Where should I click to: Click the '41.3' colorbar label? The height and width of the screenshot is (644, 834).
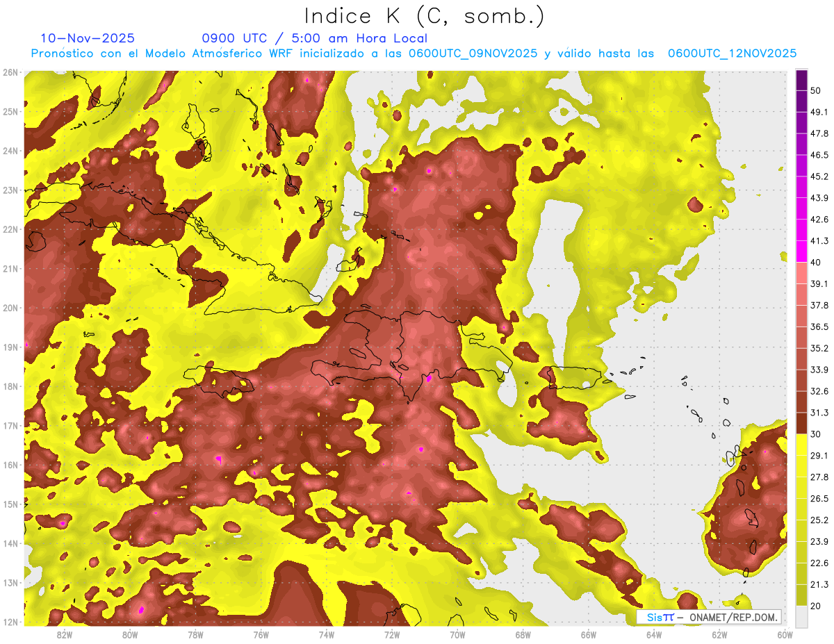point(819,241)
